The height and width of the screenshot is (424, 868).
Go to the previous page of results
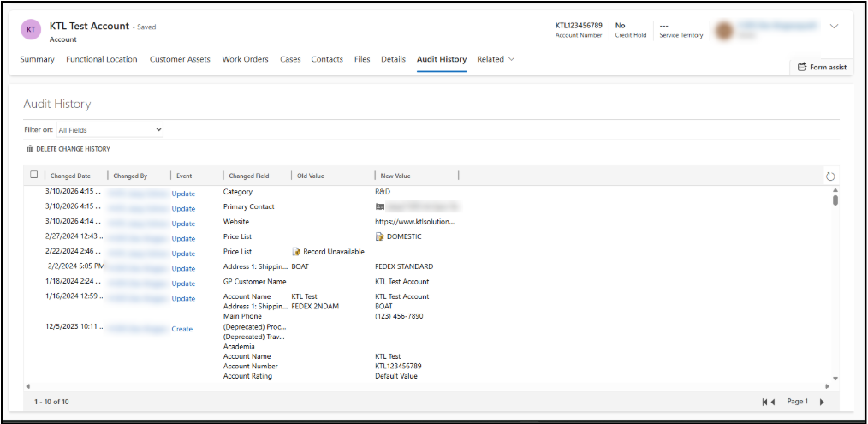773,402
